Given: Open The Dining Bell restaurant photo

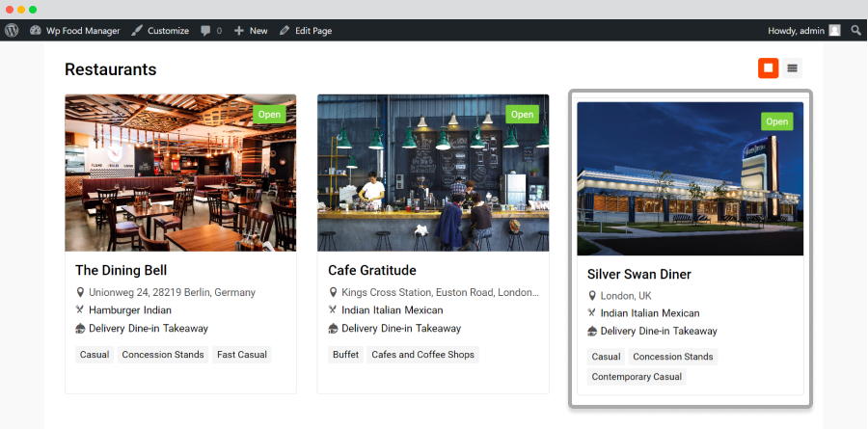Looking at the screenshot, I should [x=180, y=173].
